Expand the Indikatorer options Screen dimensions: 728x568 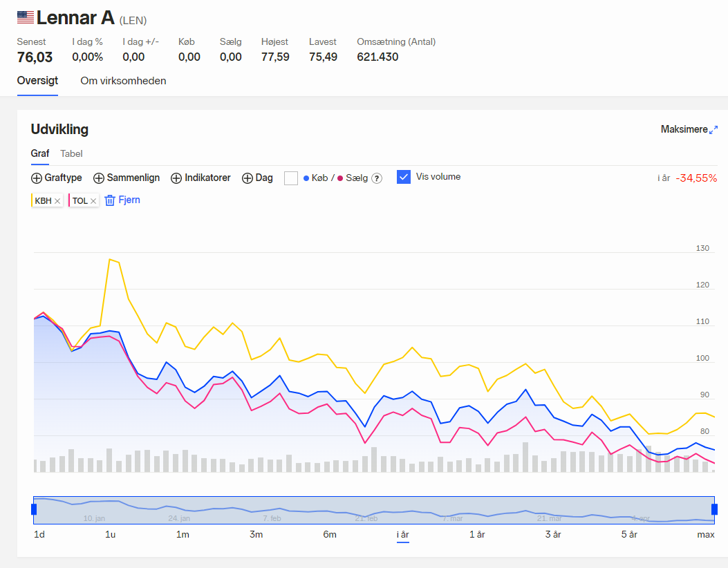pyautogui.click(x=200, y=178)
